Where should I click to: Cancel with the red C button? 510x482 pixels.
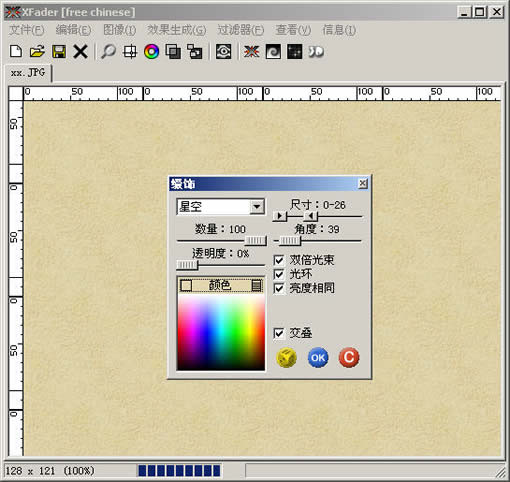[349, 357]
